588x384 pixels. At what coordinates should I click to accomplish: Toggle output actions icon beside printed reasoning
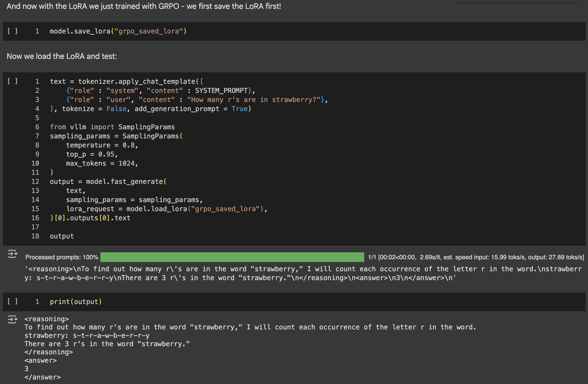pyautogui.click(x=12, y=319)
